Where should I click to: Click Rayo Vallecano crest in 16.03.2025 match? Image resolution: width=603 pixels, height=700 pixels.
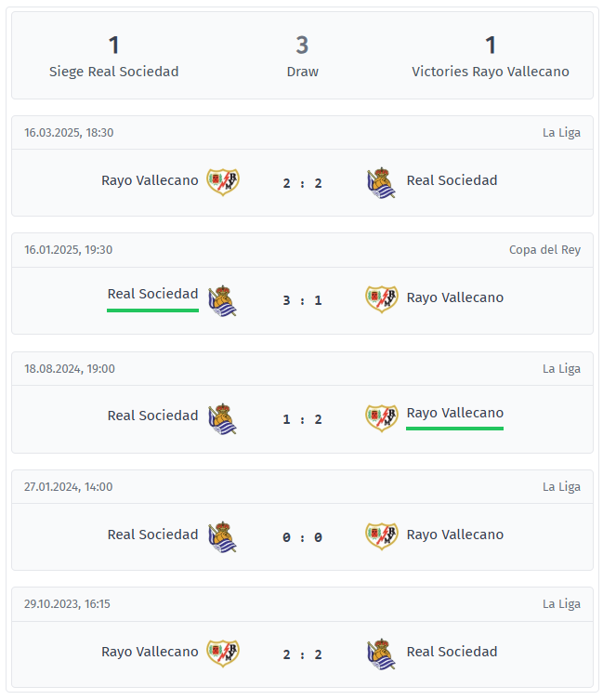(x=223, y=181)
